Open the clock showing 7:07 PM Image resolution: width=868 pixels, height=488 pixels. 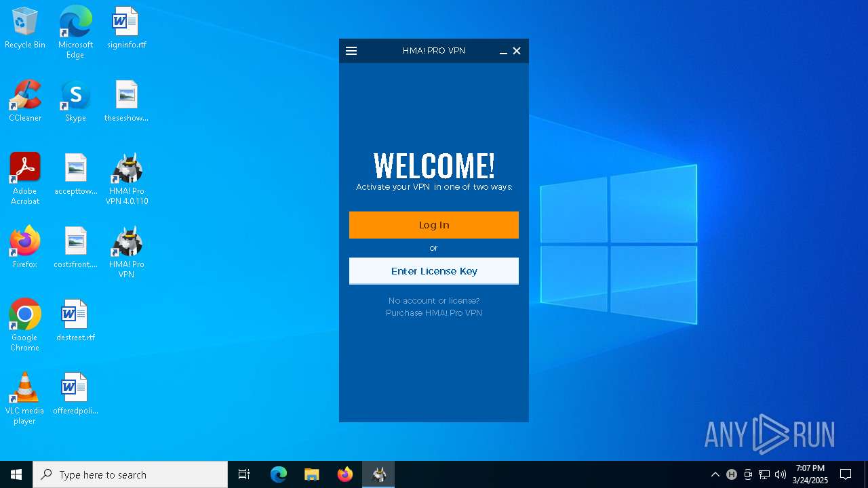pyautogui.click(x=810, y=474)
